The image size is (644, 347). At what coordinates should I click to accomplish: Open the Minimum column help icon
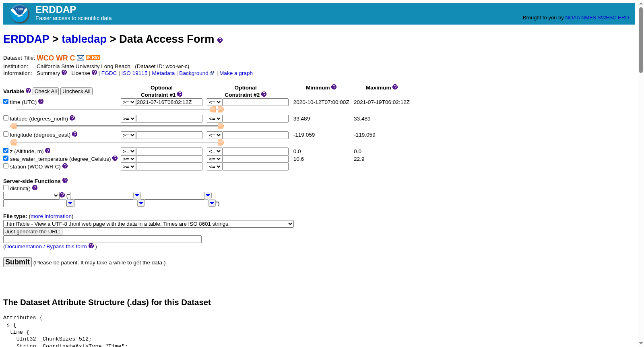coord(334,87)
